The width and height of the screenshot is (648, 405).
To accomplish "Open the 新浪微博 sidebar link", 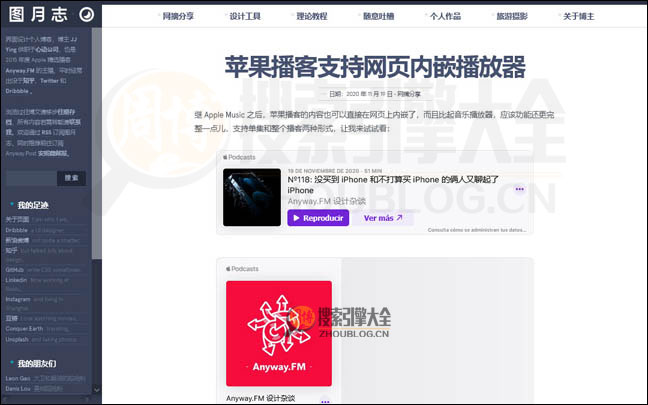I will pos(17,240).
